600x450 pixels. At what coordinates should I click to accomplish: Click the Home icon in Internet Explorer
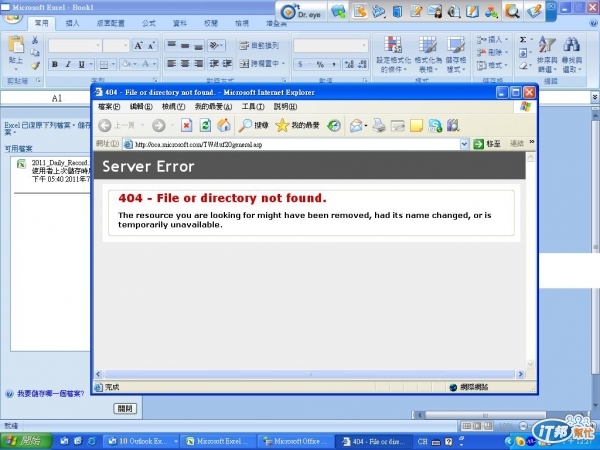coord(224,125)
